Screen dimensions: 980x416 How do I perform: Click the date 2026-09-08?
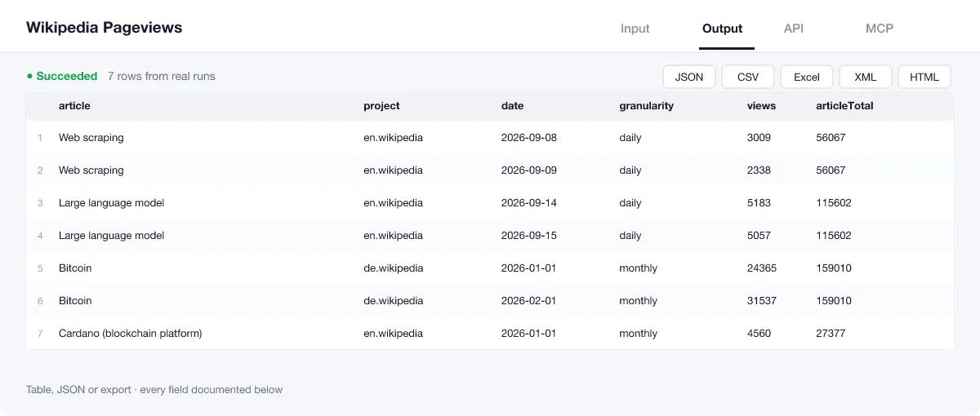[x=529, y=138]
